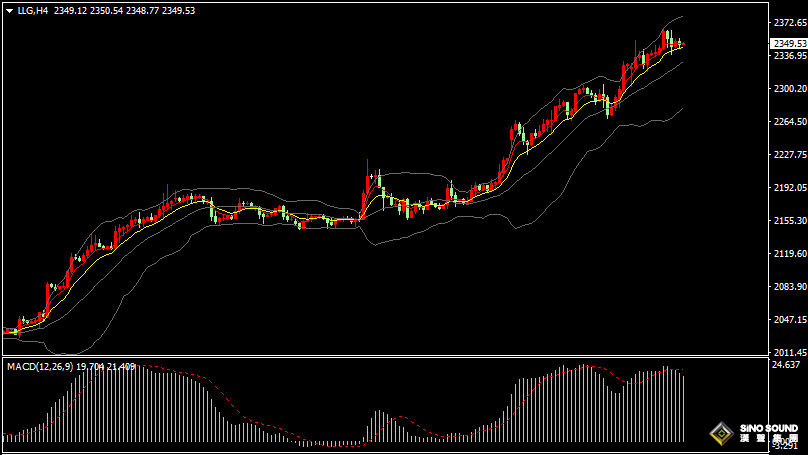Screen dimensions: 808x455
Task: Click the 2227.75 price axis label
Action: [x=789, y=155]
